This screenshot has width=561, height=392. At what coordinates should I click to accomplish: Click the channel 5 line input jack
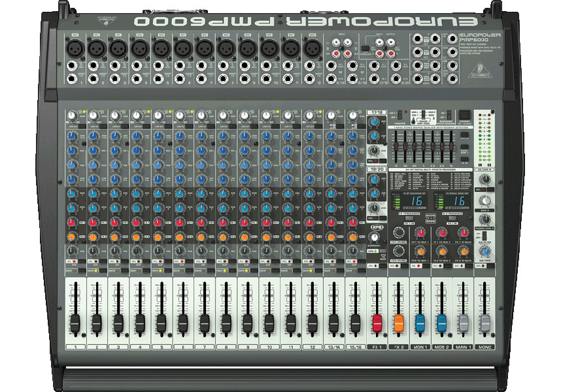(158, 66)
